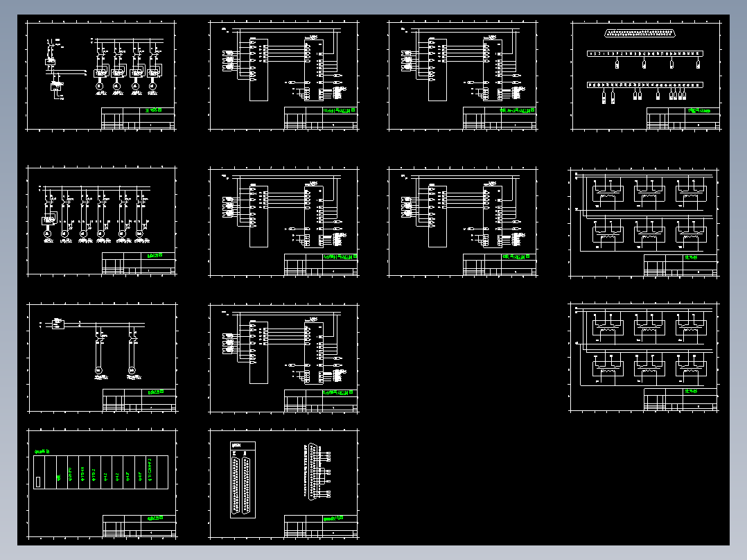747x560 pixels.
Task: Click the small rectangle in the rack's first slot
Action: (38, 482)
